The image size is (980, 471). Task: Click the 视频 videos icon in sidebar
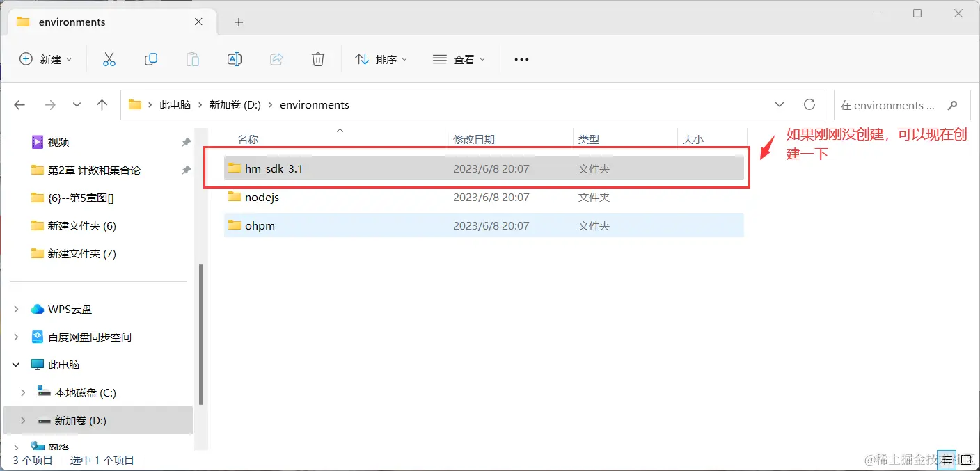[38, 142]
